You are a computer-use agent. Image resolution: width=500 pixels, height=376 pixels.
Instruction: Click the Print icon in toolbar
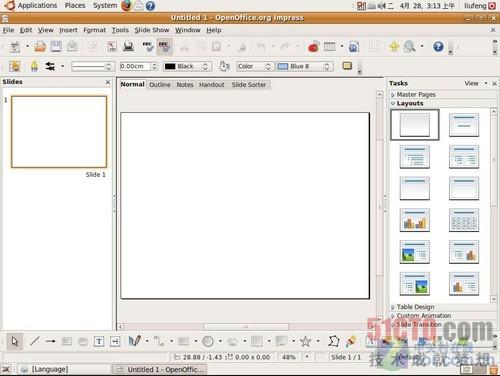[128, 46]
